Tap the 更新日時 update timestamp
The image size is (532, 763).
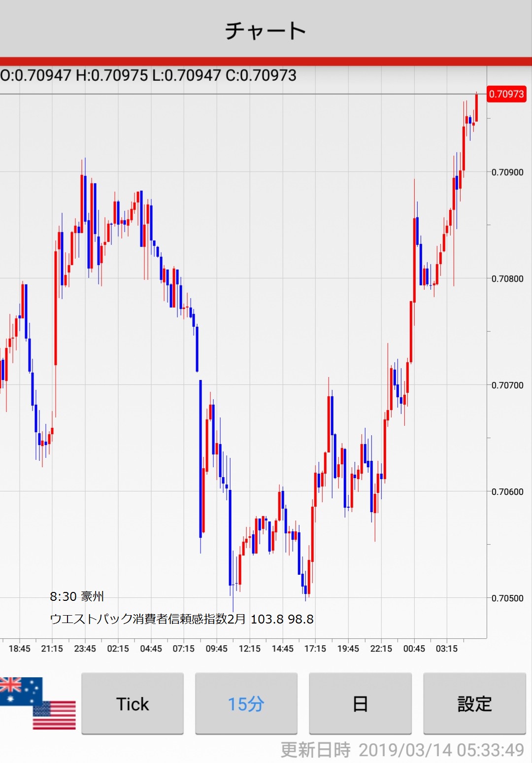pyautogui.click(x=402, y=750)
